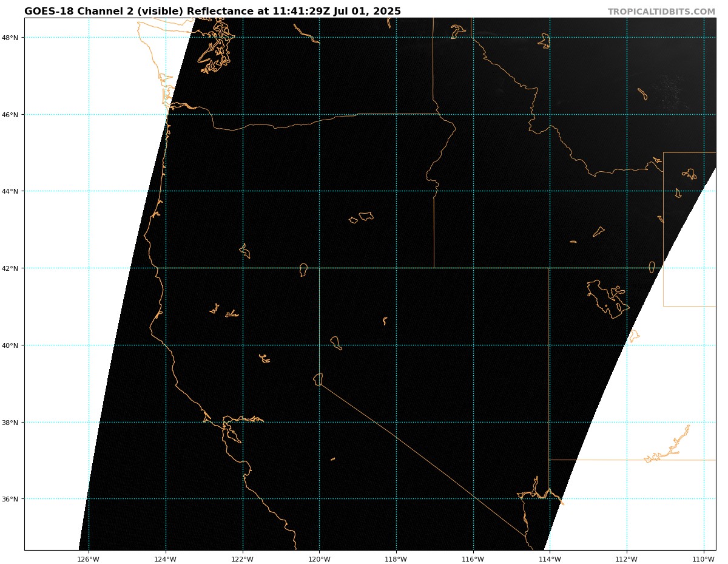Click the 122°W longitude label

pos(243,559)
